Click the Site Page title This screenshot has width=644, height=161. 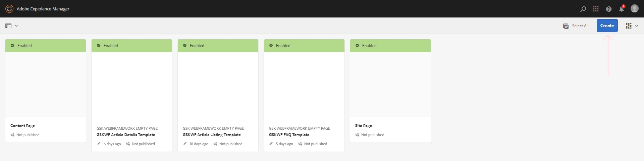click(364, 126)
